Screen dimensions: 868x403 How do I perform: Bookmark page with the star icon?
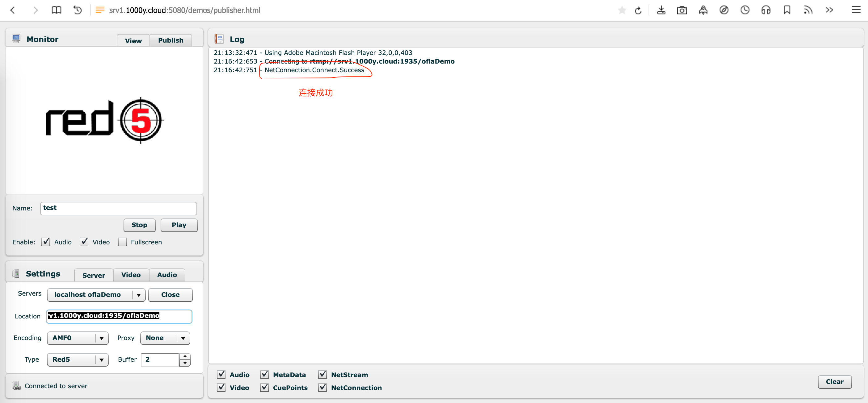pyautogui.click(x=622, y=10)
